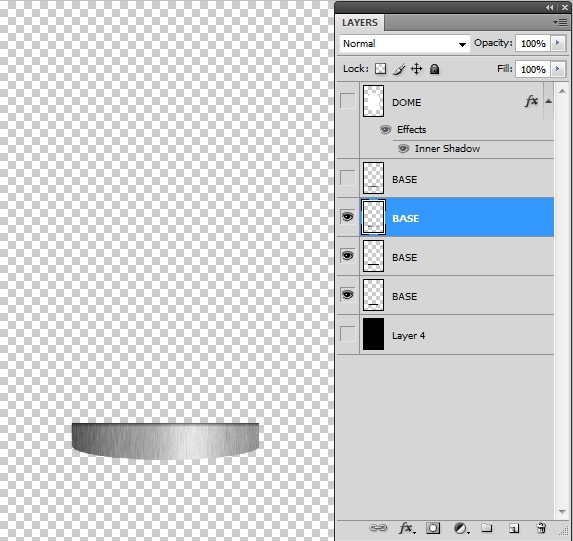573x541 pixels.
Task: Select the Layer 4 black thumbnail
Action: 373,334
